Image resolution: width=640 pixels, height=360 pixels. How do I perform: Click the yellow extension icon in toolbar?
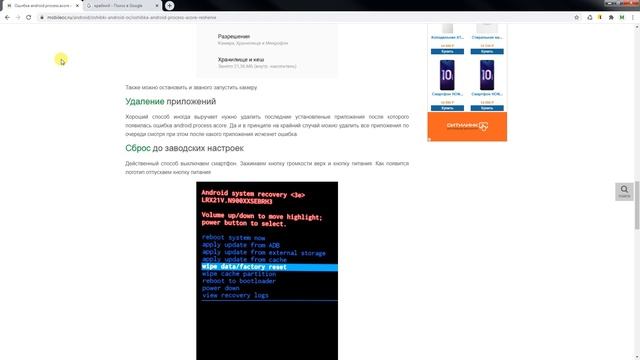[600, 18]
